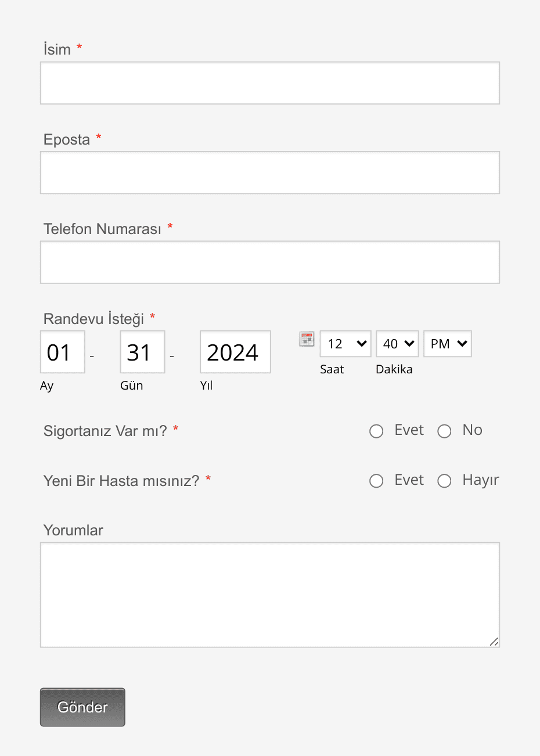The image size is (540, 756).
Task: Open the calendar date picker icon
Action: pyautogui.click(x=307, y=339)
